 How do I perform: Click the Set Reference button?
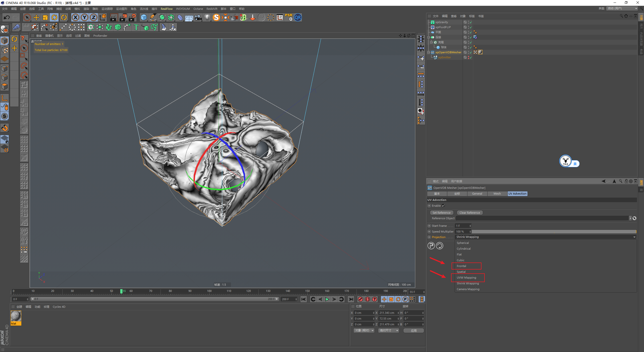[441, 213]
